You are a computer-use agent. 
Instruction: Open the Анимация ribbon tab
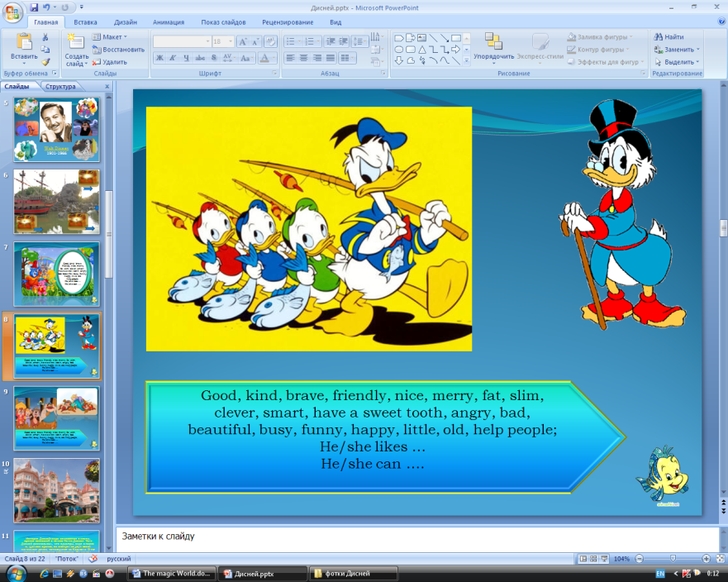coord(169,21)
